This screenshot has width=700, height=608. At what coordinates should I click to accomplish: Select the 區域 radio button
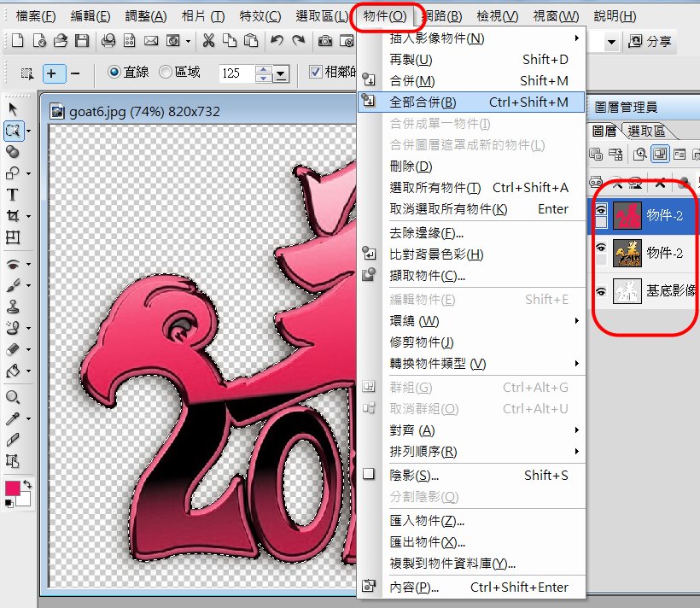[165, 72]
